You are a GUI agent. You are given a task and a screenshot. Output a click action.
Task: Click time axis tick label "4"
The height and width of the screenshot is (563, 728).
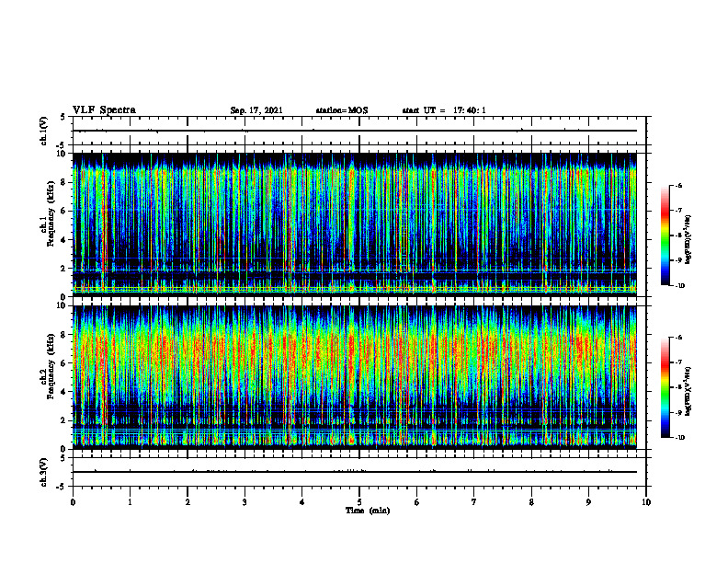(x=302, y=502)
